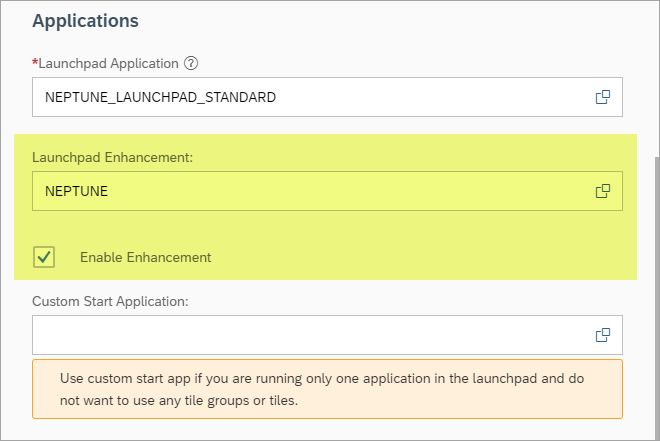This screenshot has height=441, width=660.
Task: Uncheck the Enable Enhancement checkbox
Action: 44,257
